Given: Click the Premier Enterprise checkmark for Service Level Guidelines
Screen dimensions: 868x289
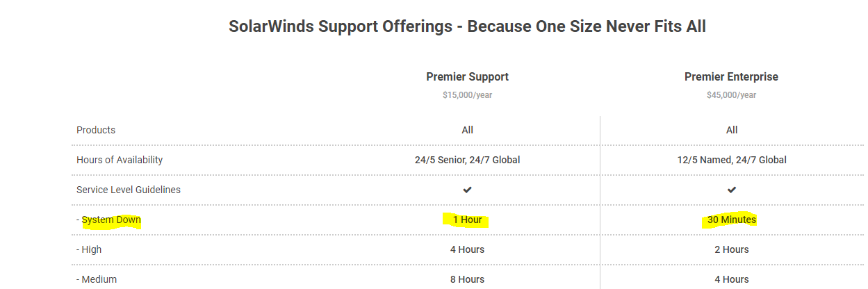Looking at the screenshot, I should [x=732, y=190].
